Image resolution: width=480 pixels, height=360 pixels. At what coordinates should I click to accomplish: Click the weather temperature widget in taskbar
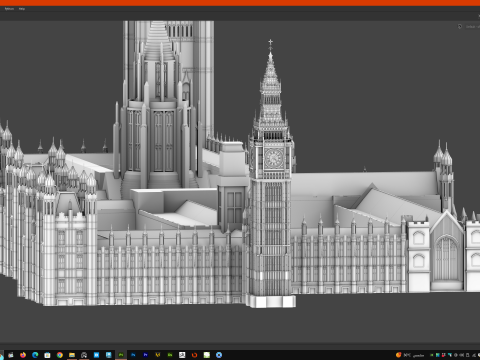[x=410, y=355]
